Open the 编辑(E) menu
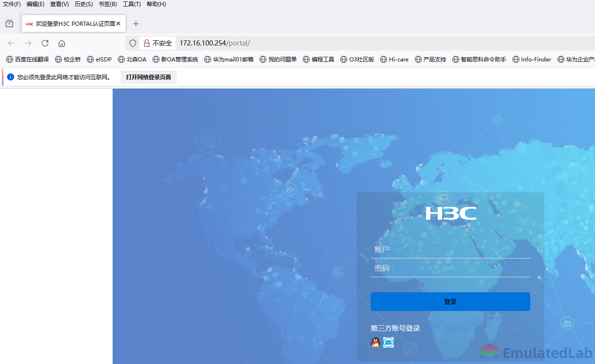 pos(35,4)
